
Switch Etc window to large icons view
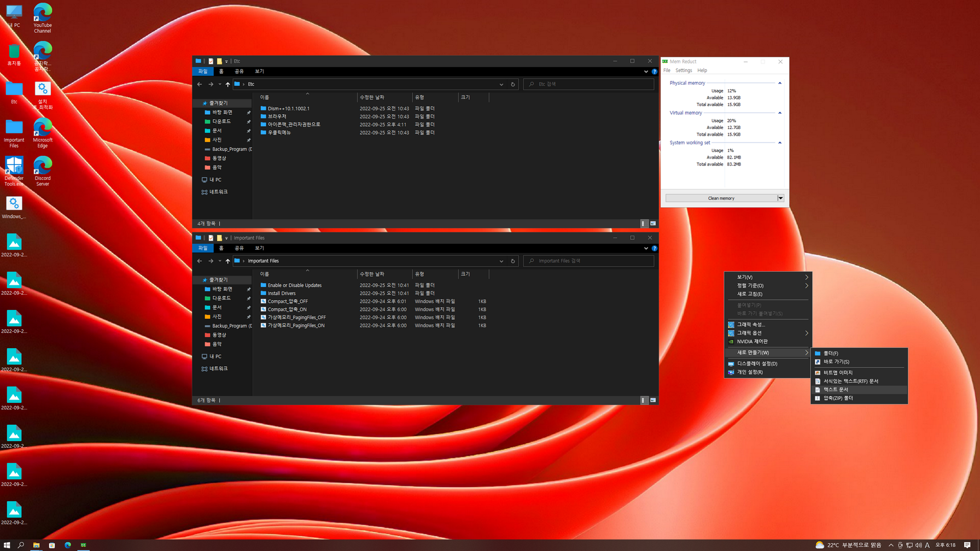point(653,224)
